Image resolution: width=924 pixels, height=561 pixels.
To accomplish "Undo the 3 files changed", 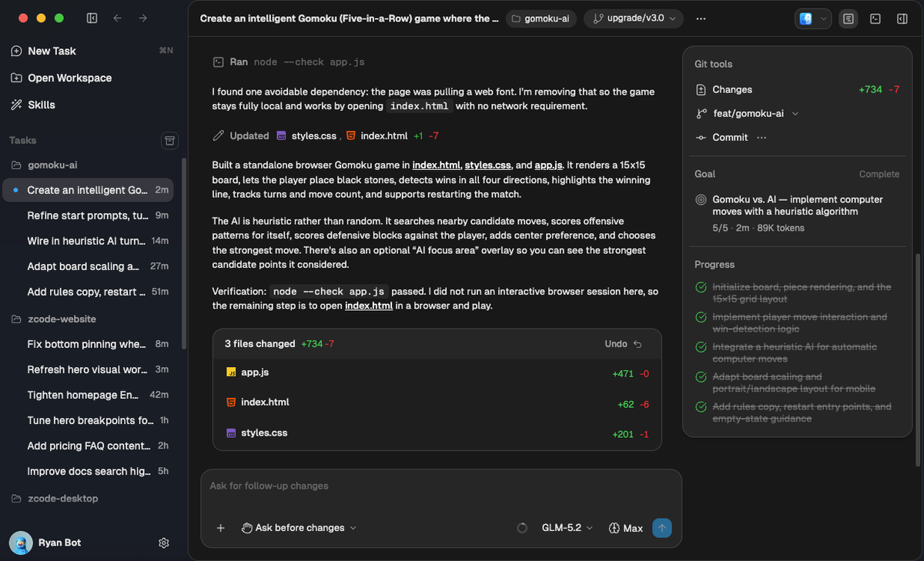I will 623,344.
